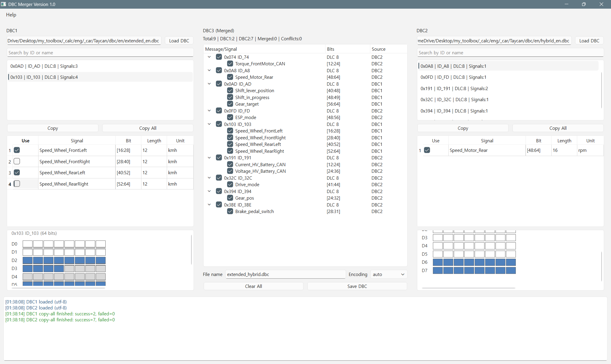
Task: Sort merged tree by Source column header
Action: pos(378,49)
